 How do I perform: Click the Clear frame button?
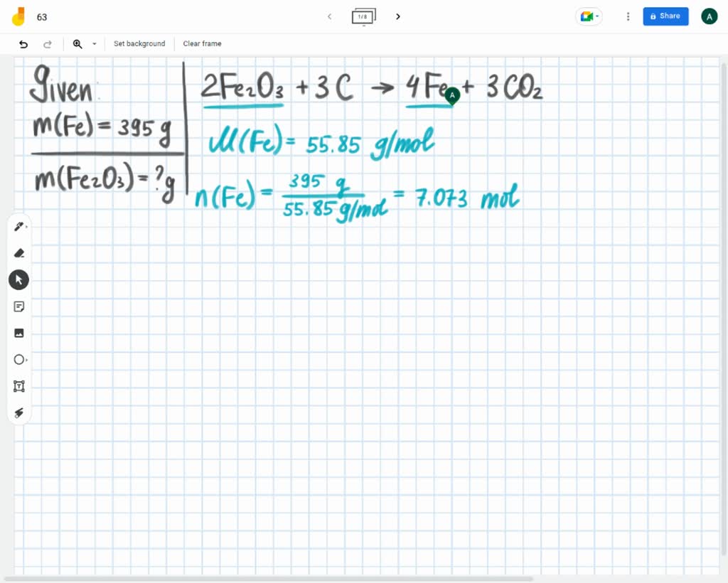click(x=202, y=44)
